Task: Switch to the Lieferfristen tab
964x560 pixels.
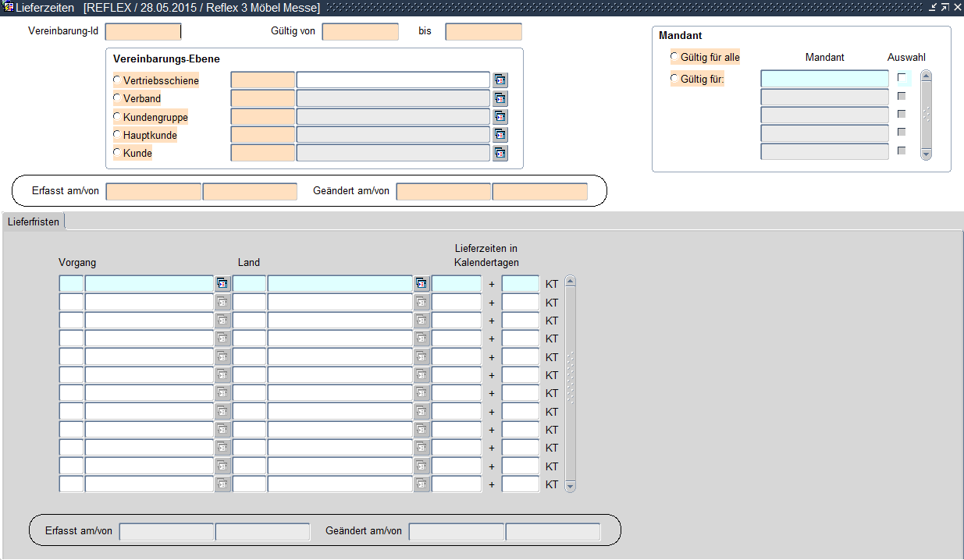Action: (34, 222)
